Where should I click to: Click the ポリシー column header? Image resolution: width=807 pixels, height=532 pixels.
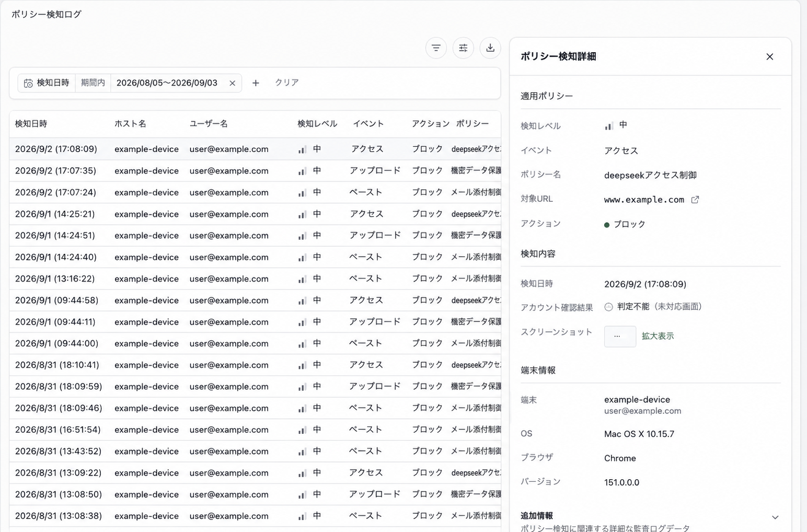coord(472,124)
